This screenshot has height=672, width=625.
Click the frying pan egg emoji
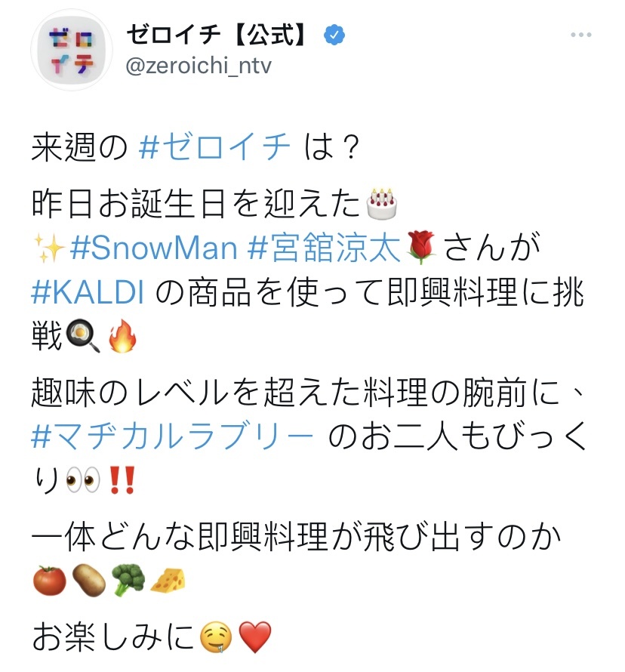pyautogui.click(x=83, y=336)
